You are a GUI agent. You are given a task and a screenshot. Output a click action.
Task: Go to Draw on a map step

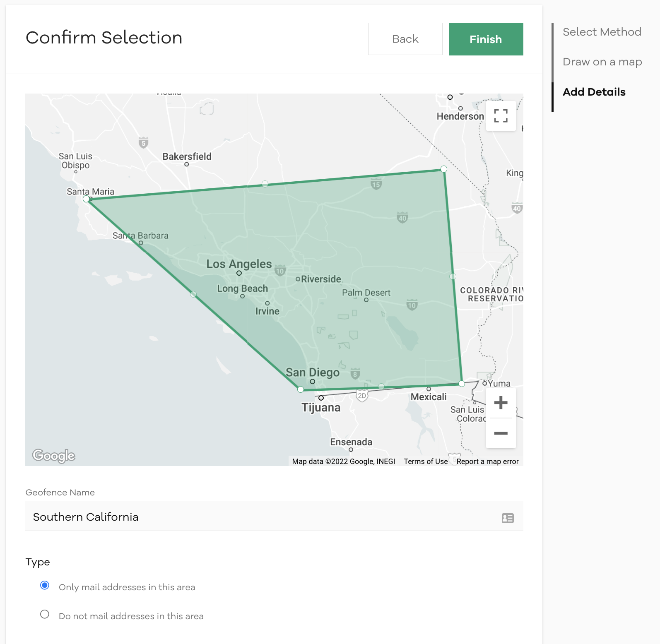[602, 62]
